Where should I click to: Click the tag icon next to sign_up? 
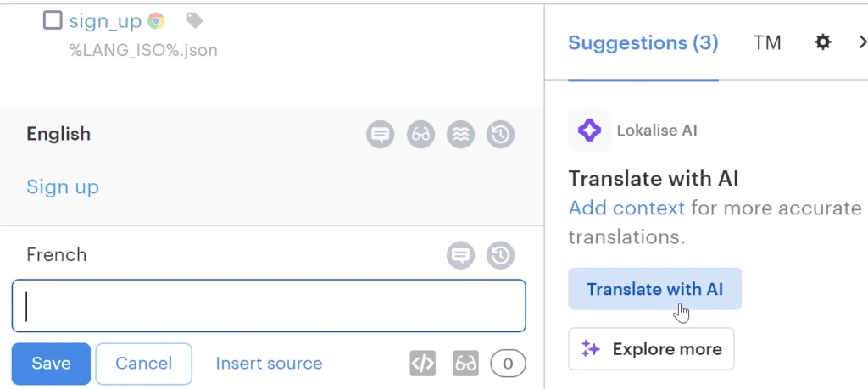tap(194, 21)
